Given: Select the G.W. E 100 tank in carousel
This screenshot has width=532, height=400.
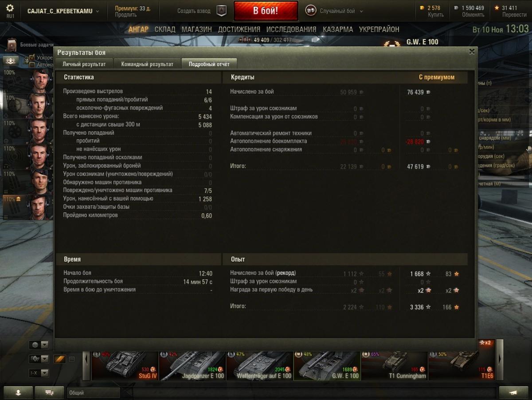Looking at the screenshot, I should [327, 365].
